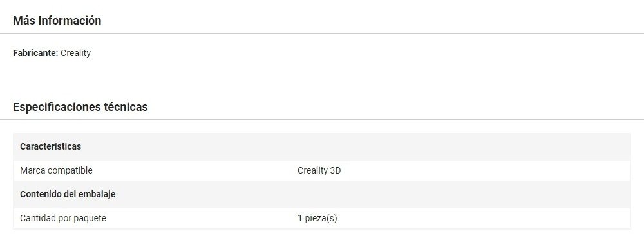Click the divider line under Más Información
This screenshot has height=238, width=644.
pos(322,34)
